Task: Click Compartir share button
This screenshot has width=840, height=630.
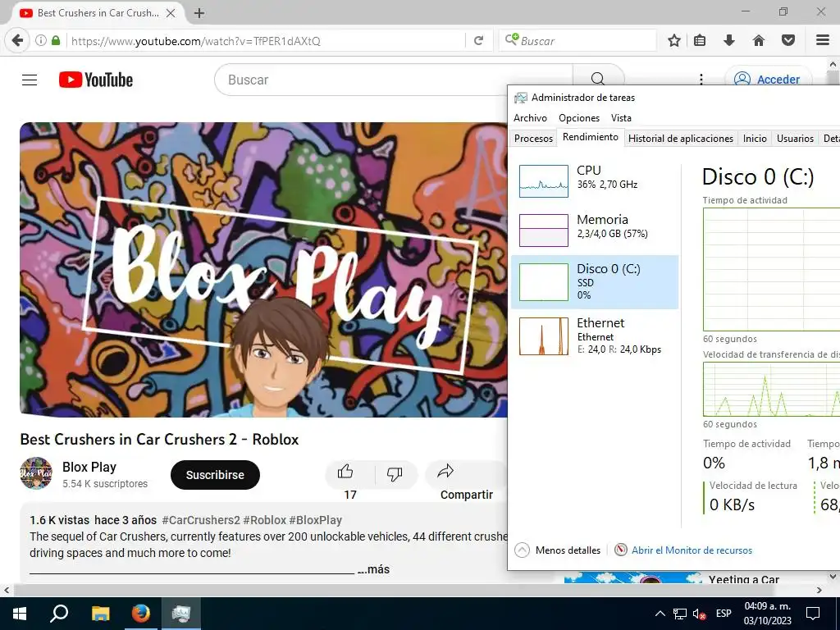Action: pyautogui.click(x=466, y=481)
